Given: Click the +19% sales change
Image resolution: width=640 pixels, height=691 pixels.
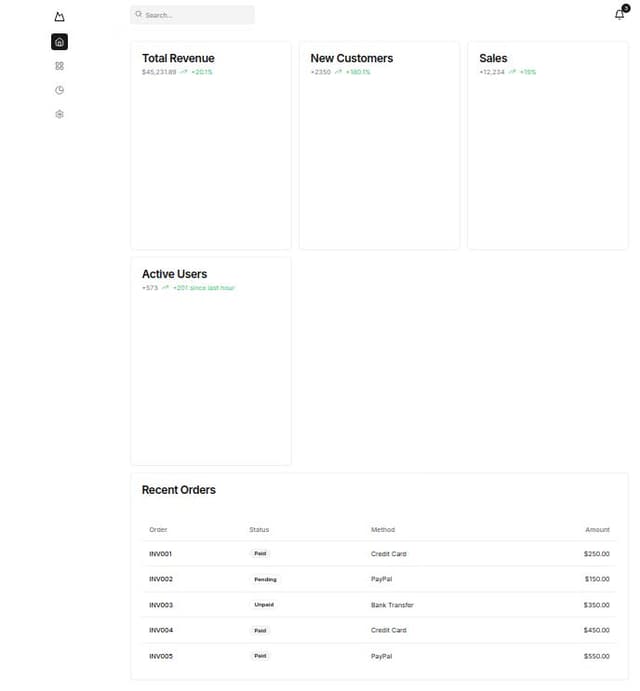Looking at the screenshot, I should pyautogui.click(x=528, y=72).
